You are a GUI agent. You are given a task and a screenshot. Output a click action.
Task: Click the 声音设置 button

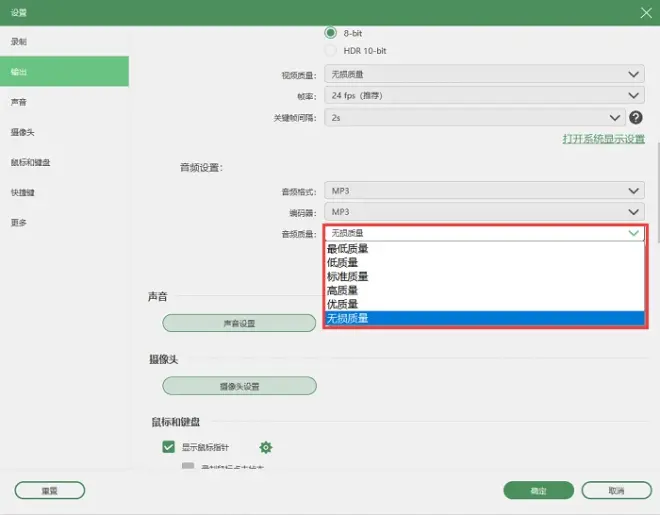pos(239,323)
